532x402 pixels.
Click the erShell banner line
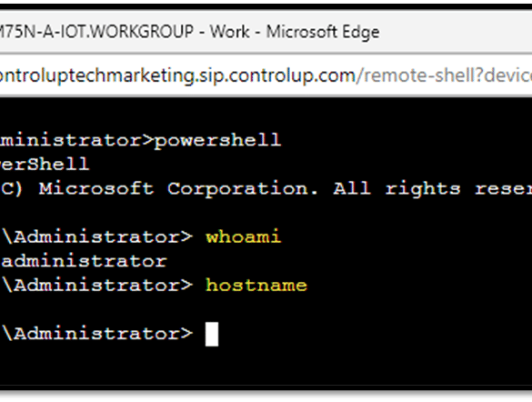point(45,165)
